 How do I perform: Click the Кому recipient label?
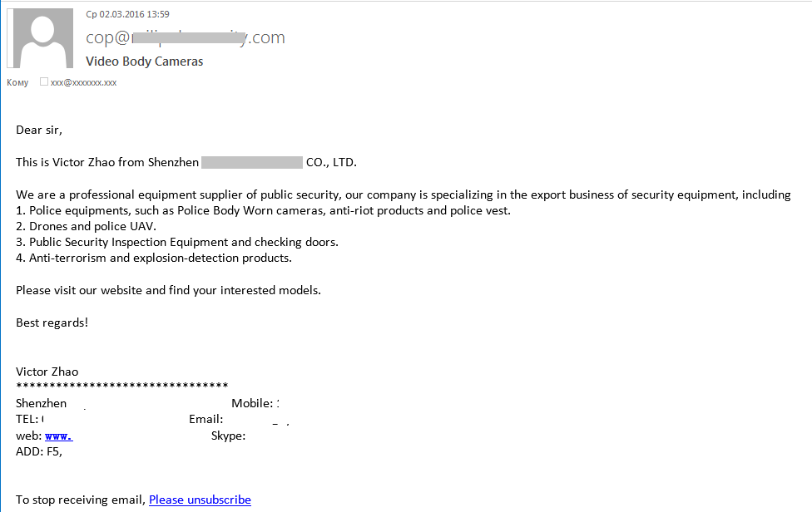[x=17, y=83]
